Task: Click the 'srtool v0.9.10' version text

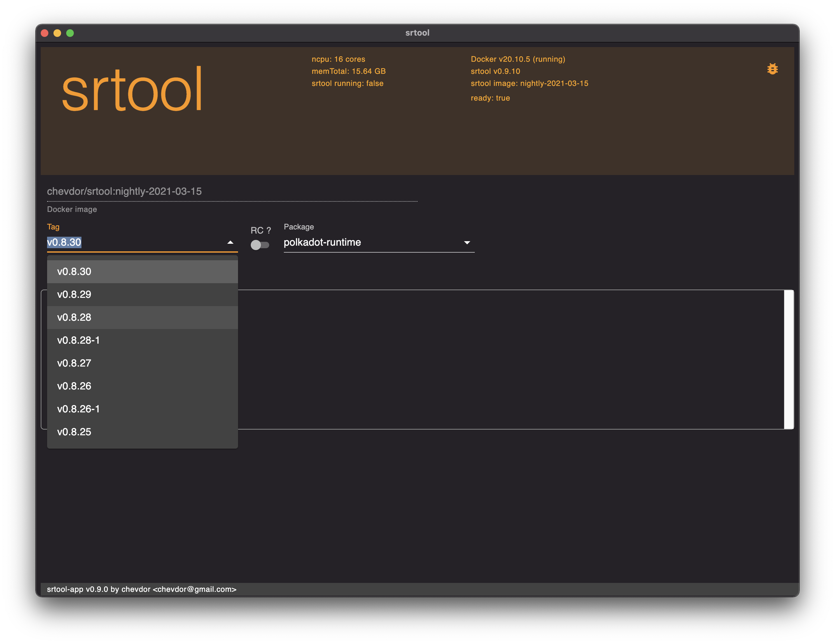Action: [495, 71]
